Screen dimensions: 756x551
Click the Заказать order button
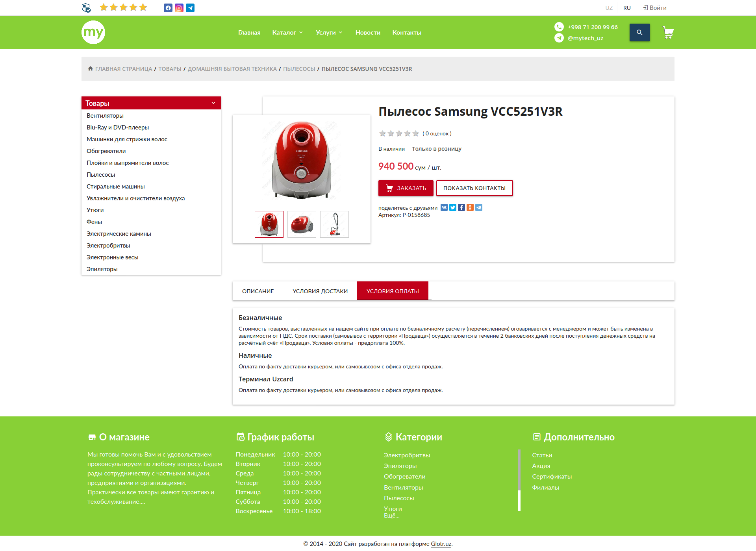tap(406, 188)
